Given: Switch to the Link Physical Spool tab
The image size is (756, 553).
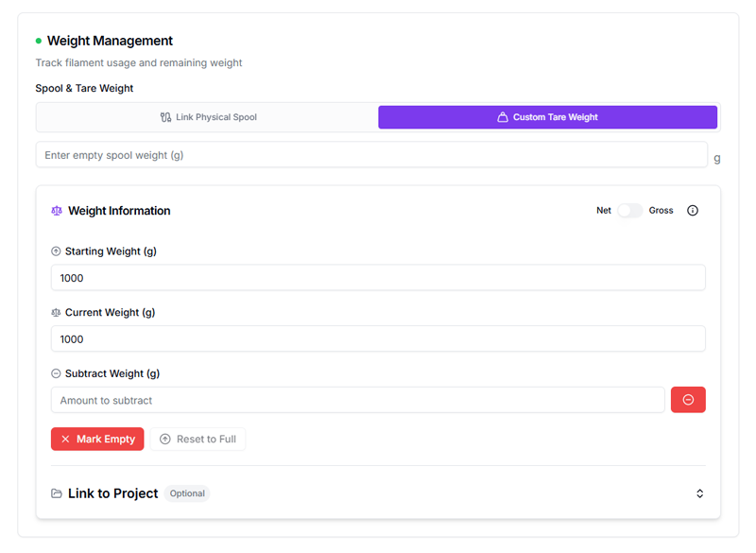Looking at the screenshot, I should [208, 117].
